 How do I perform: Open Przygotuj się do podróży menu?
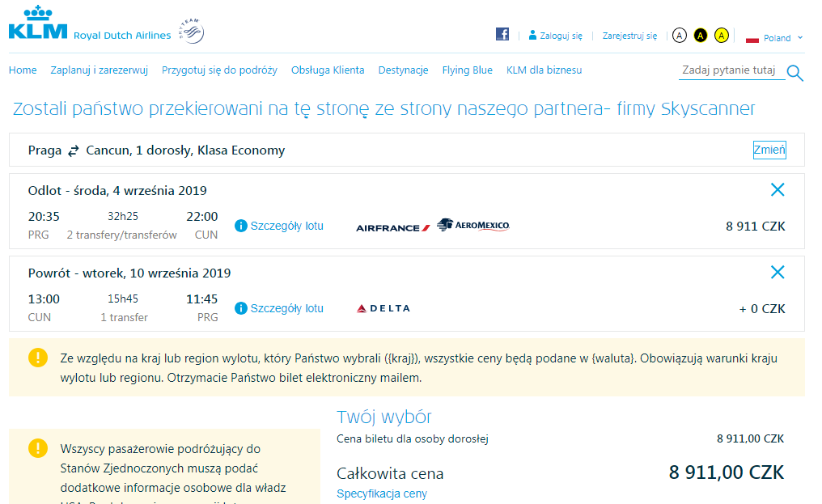click(219, 70)
